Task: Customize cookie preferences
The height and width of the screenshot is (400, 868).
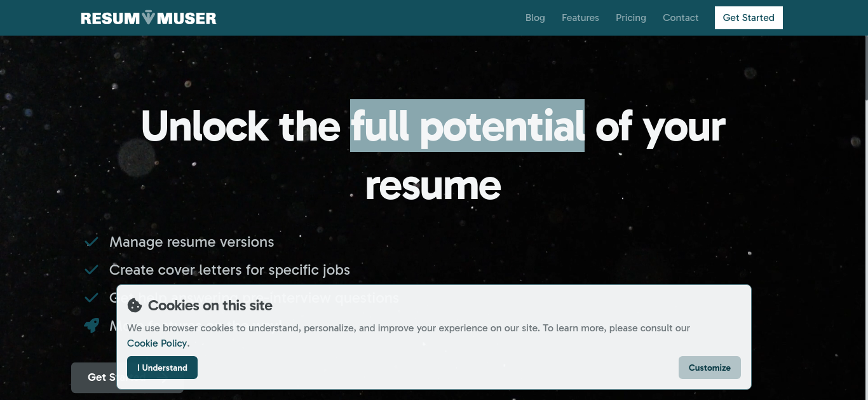Action: click(710, 368)
